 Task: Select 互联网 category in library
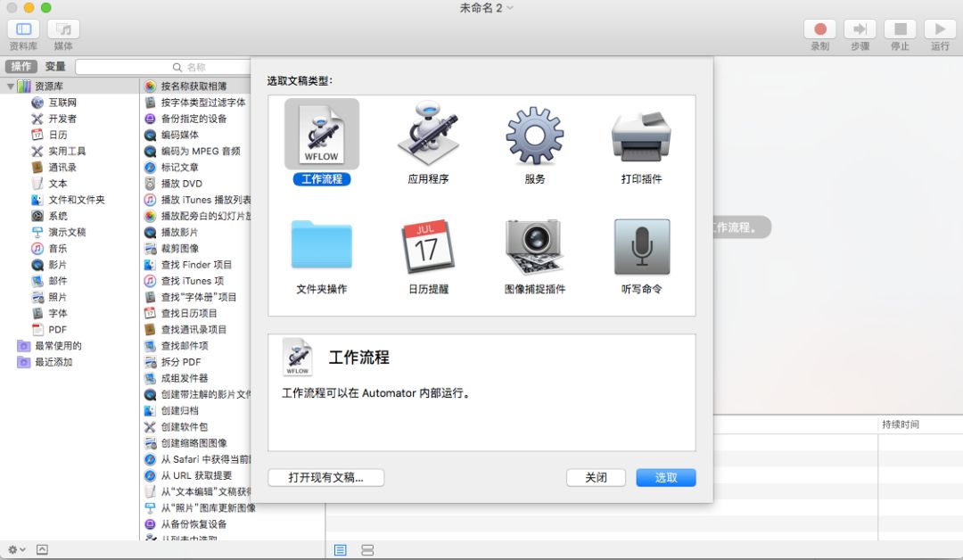pos(62,103)
